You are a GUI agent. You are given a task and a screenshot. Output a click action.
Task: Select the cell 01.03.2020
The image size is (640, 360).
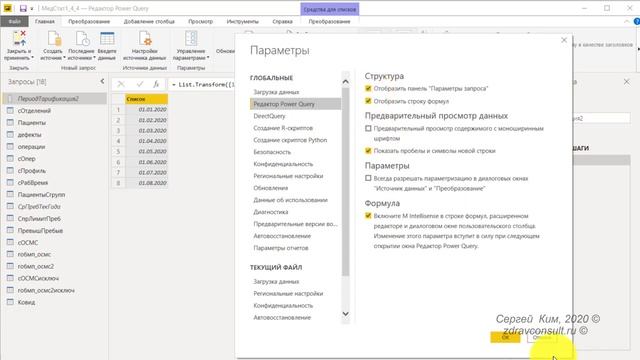[x=147, y=131]
